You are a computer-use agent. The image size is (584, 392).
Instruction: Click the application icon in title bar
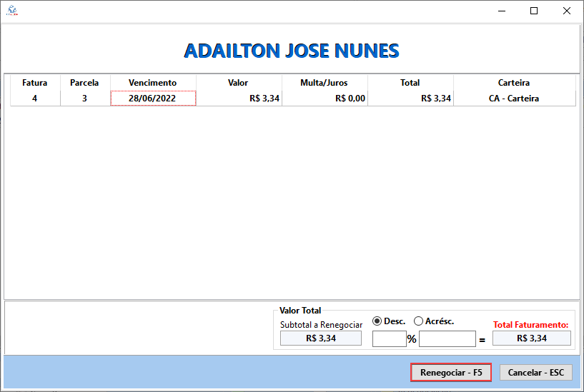click(12, 11)
